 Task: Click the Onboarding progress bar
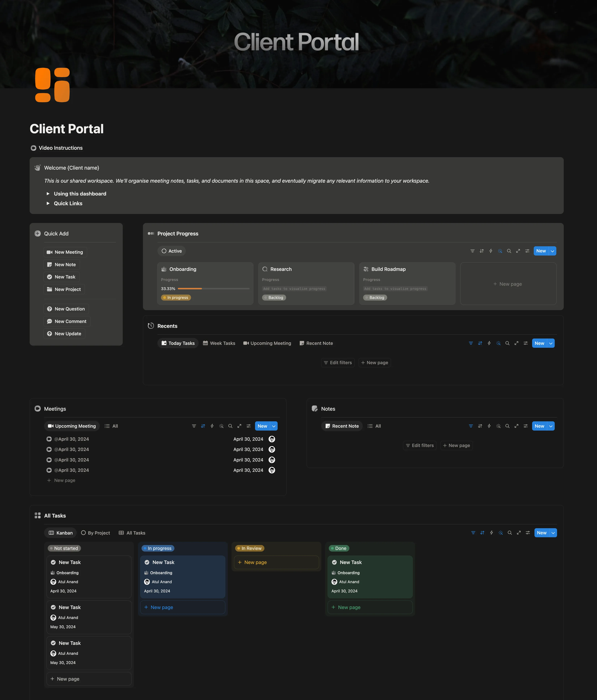213,288
